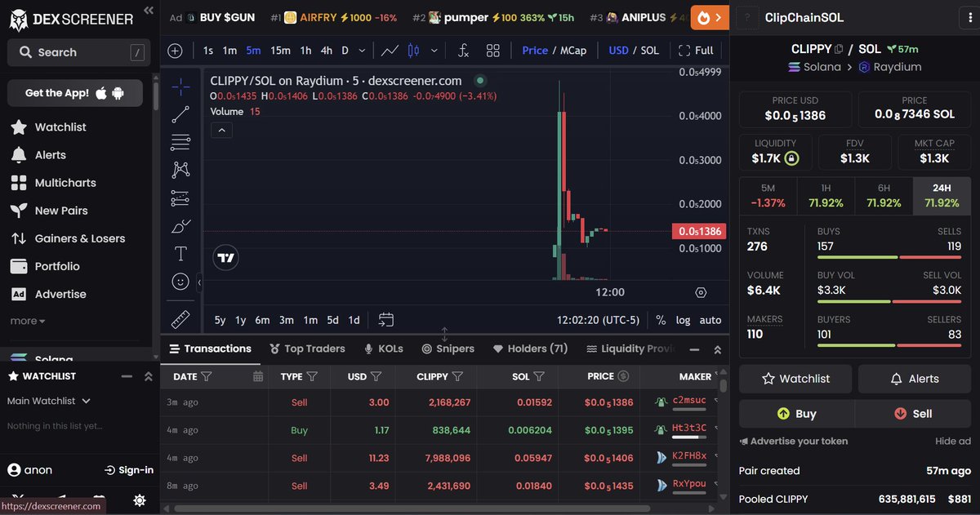Image resolution: width=980 pixels, height=515 pixels.
Task: Filter transactions by USD funnel icon
Action: 376,376
